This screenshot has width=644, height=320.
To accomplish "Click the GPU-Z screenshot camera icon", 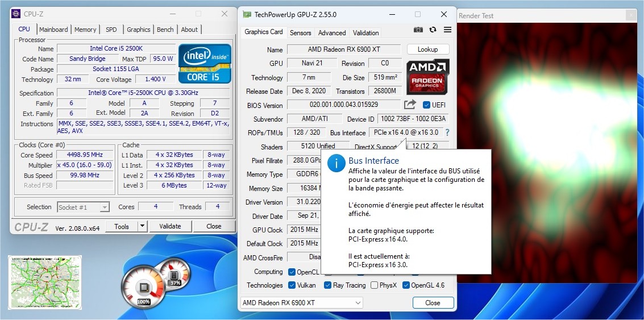I will [x=418, y=30].
